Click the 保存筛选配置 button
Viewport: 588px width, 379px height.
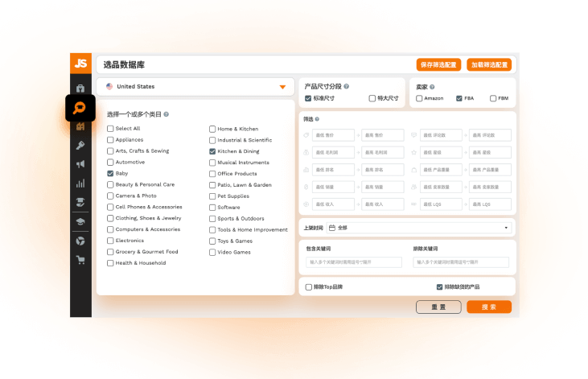tap(438, 64)
